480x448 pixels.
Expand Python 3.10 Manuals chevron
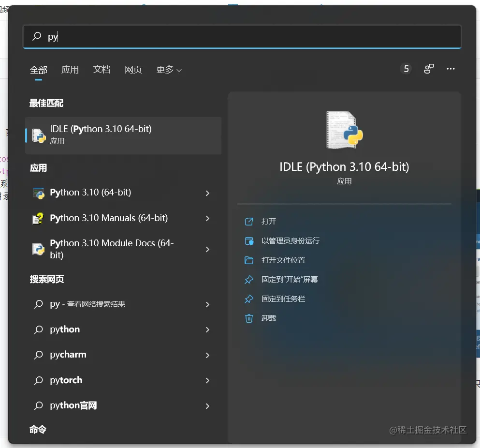207,219
